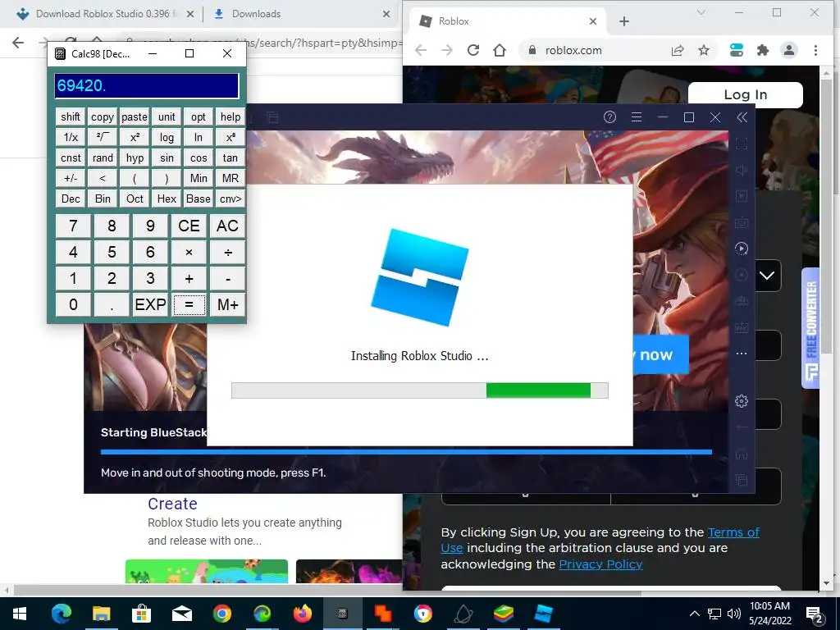Click the Log In button on Roblox

[745, 95]
